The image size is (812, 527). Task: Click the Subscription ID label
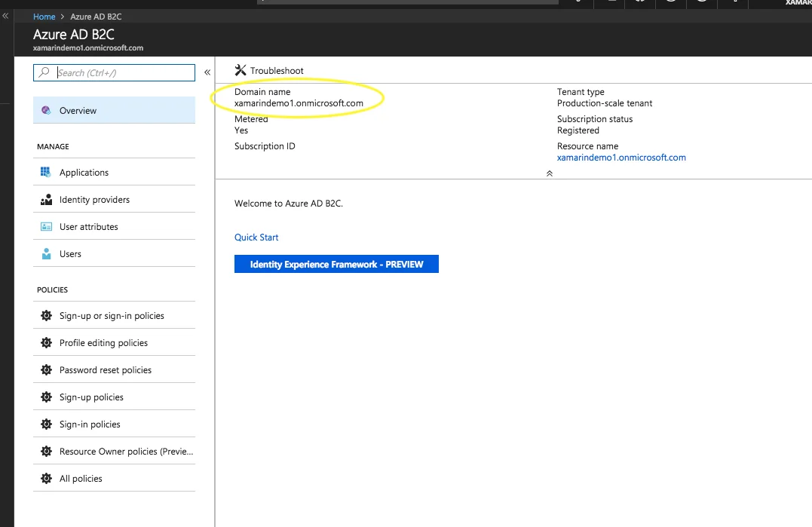[265, 146]
